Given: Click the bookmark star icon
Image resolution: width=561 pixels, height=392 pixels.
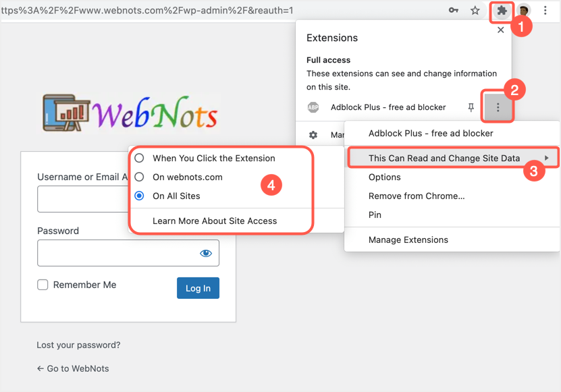Looking at the screenshot, I should click(475, 11).
